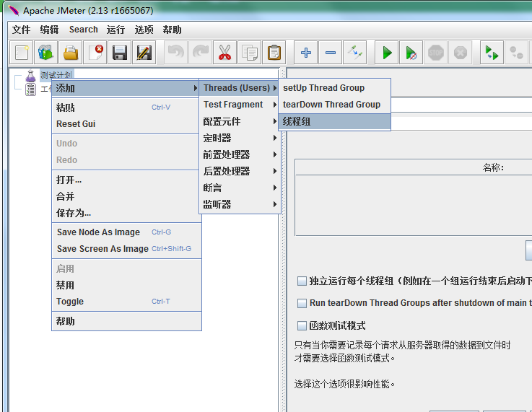This screenshot has width=532, height=412.
Task: Open the 文件 menu
Action: tap(22, 30)
